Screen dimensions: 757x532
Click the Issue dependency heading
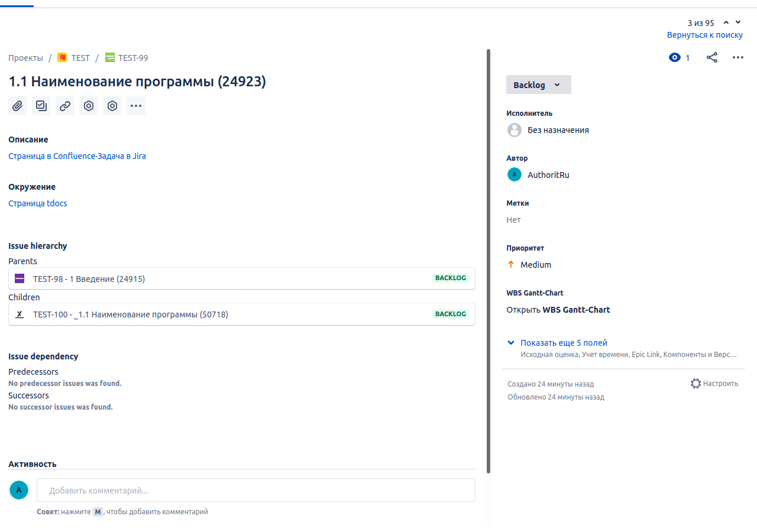43,356
